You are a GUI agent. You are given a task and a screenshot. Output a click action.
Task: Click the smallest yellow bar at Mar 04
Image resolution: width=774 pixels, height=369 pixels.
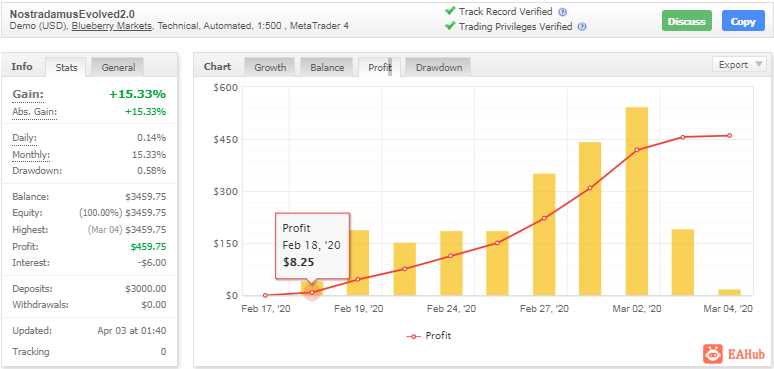[x=730, y=293]
